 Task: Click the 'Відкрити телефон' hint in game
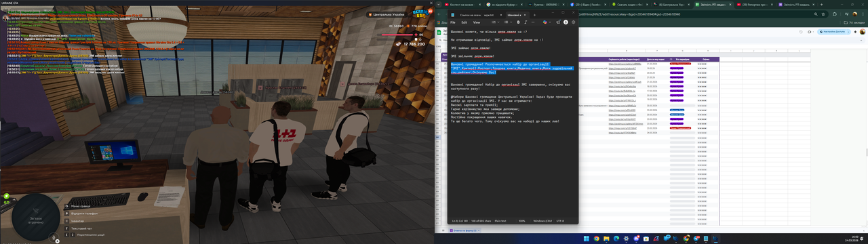84,213
